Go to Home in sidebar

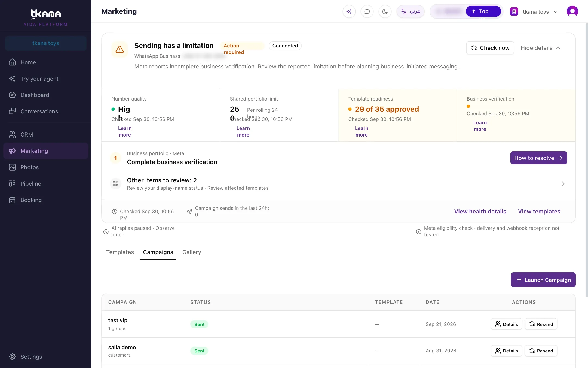coord(46,62)
